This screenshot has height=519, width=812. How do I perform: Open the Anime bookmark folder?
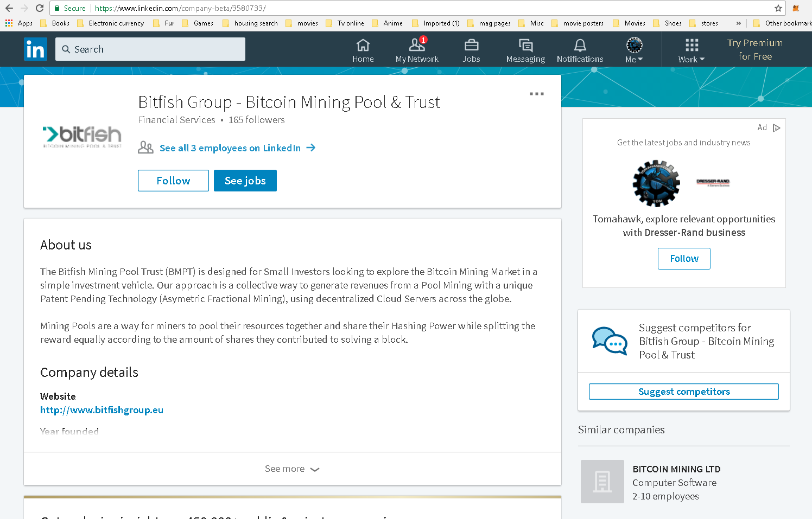pyautogui.click(x=387, y=23)
